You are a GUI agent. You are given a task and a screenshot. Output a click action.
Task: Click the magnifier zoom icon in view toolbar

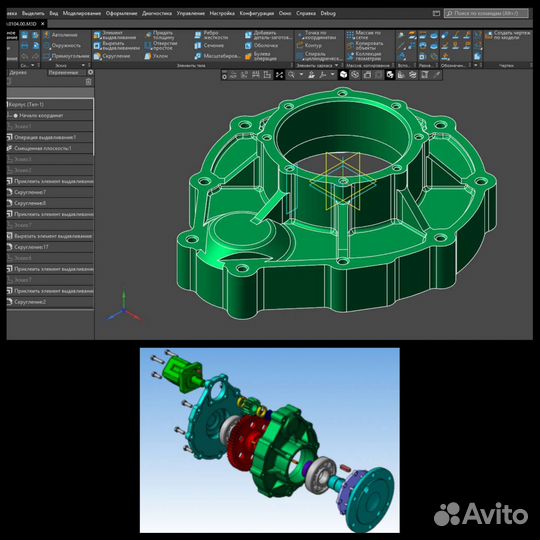(x=291, y=75)
